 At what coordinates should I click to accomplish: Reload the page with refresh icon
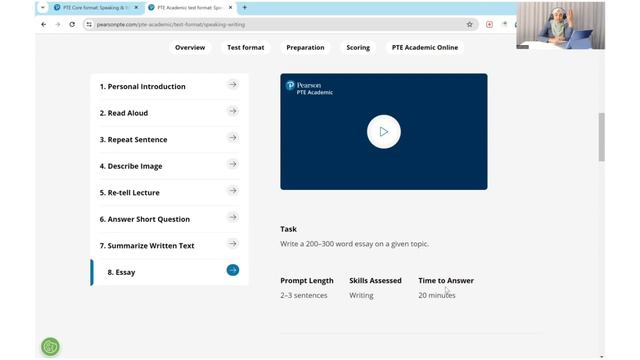point(72,24)
